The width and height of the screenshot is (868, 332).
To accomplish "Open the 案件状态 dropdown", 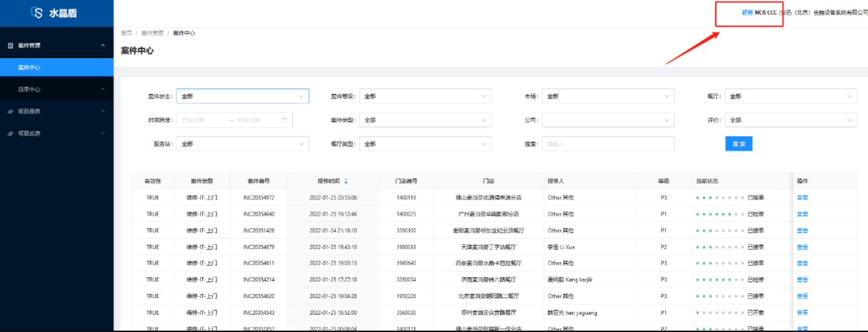I will (x=242, y=96).
